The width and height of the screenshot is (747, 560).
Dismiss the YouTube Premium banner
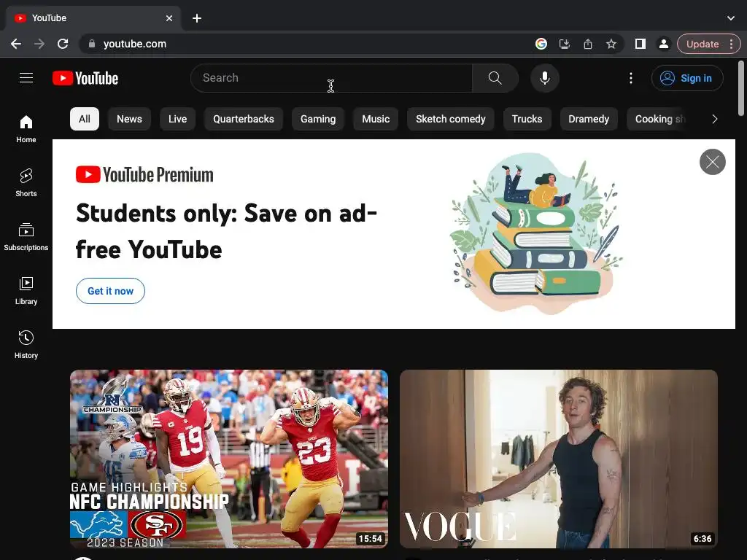click(x=712, y=162)
